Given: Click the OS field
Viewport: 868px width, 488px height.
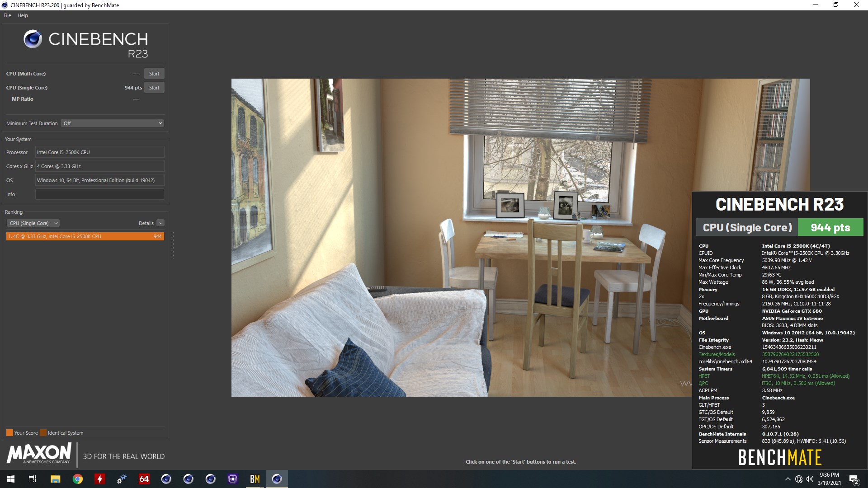Looking at the screenshot, I should click(100, 180).
